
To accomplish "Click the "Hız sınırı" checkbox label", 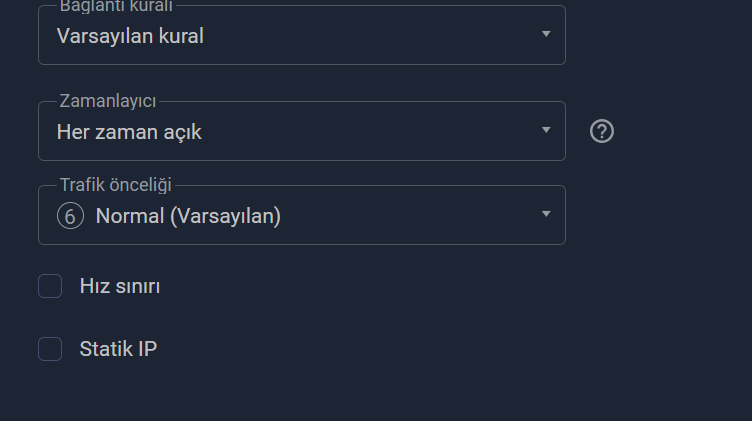I will tap(120, 287).
